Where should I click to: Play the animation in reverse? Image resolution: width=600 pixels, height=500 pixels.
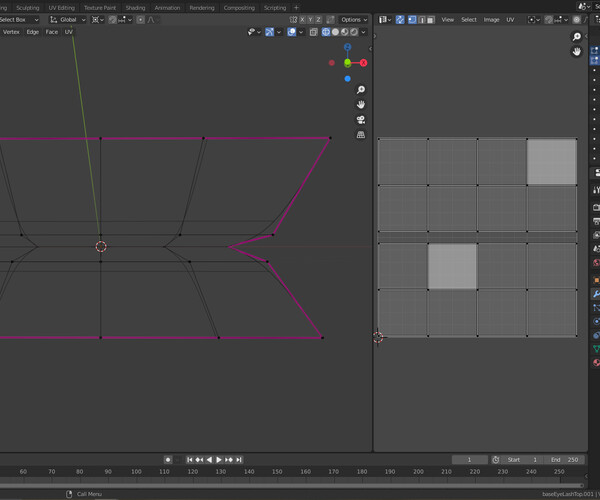click(x=209, y=459)
